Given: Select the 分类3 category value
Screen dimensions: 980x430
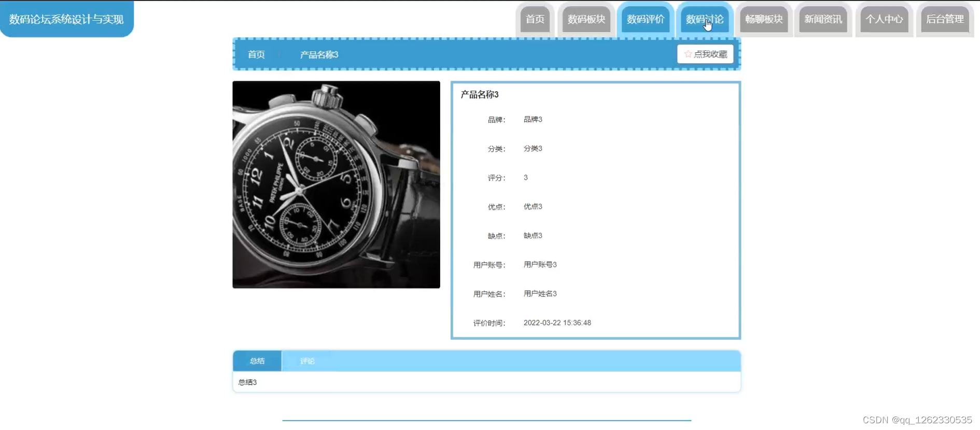Looking at the screenshot, I should point(533,148).
